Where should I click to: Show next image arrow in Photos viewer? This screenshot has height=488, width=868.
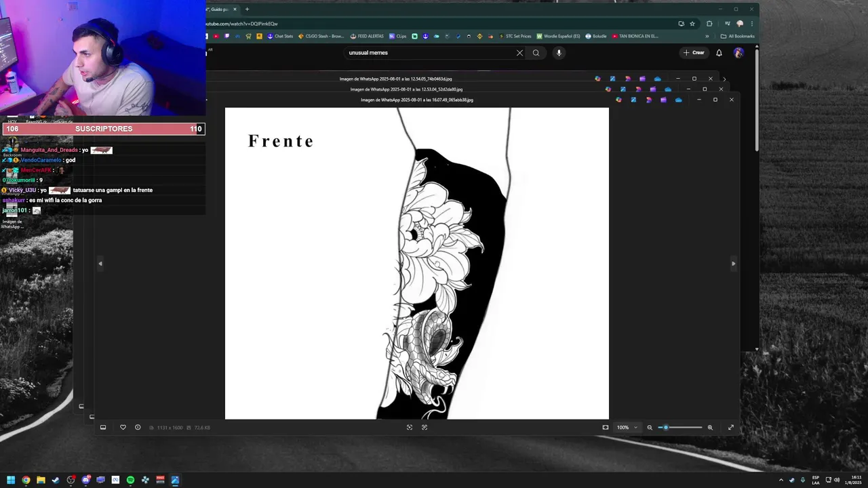point(733,264)
